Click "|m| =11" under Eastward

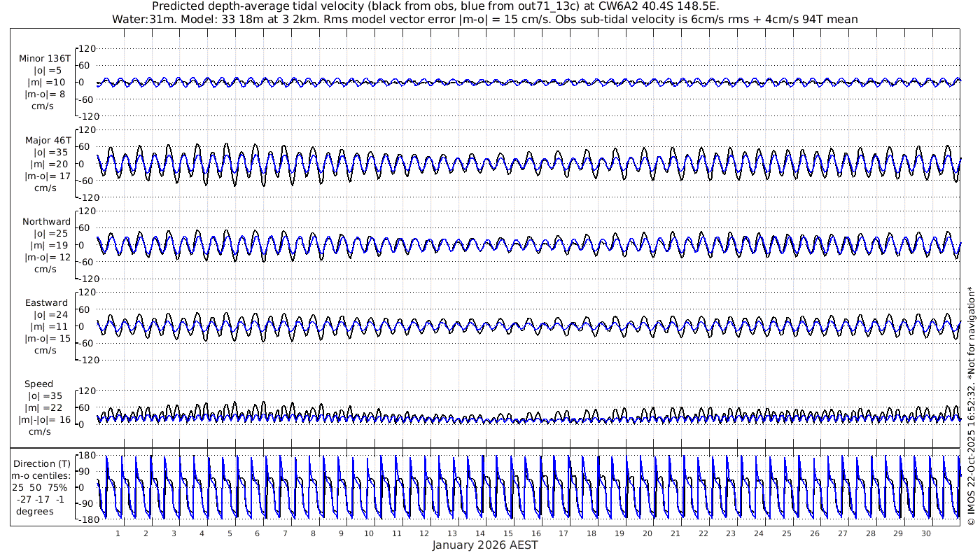pos(50,327)
